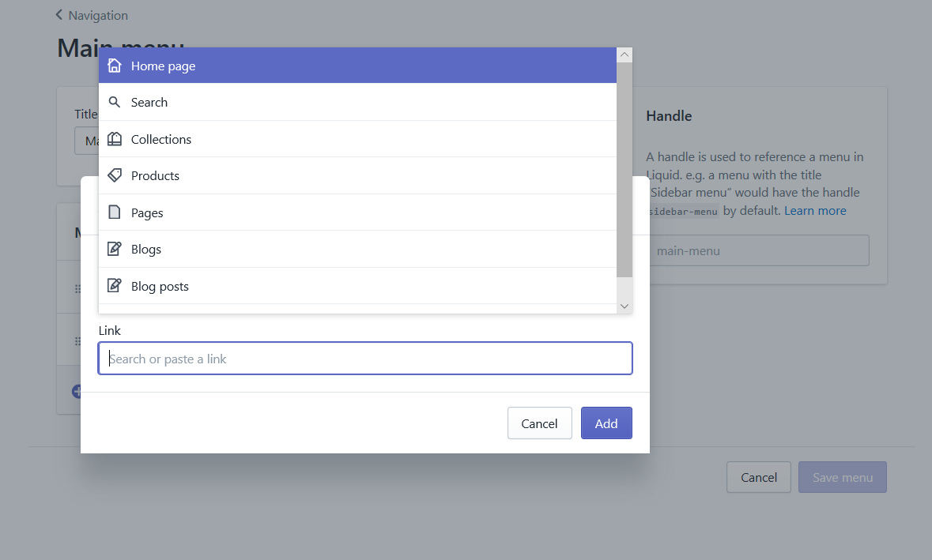Click the Home page house icon
The width and height of the screenshot is (932, 560).
[114, 66]
